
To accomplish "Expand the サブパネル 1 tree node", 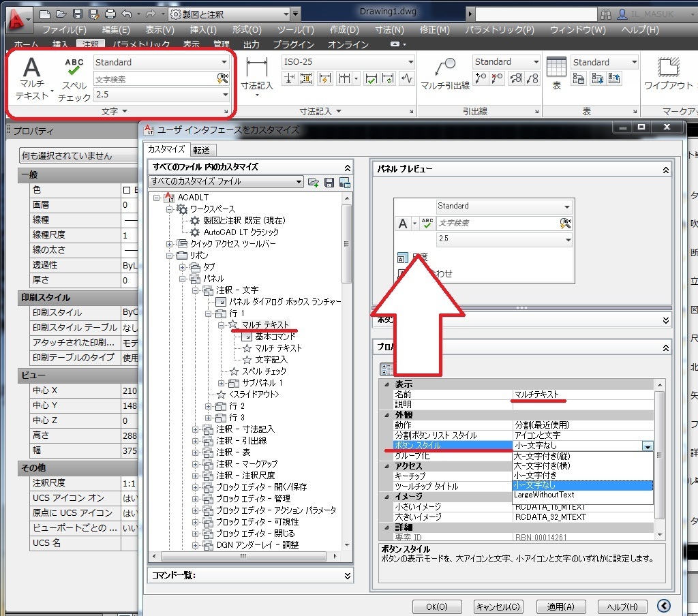I will coord(221,383).
